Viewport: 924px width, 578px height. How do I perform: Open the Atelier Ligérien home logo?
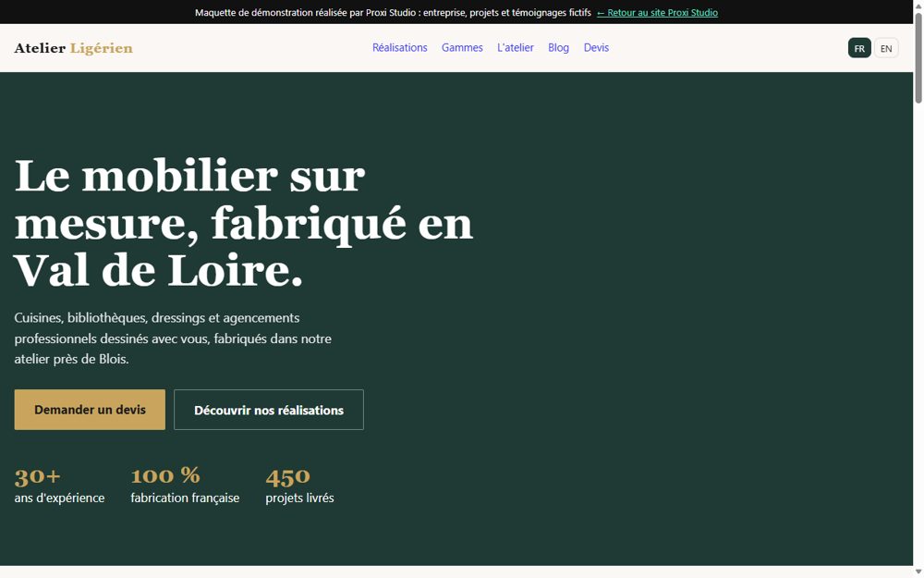click(74, 48)
